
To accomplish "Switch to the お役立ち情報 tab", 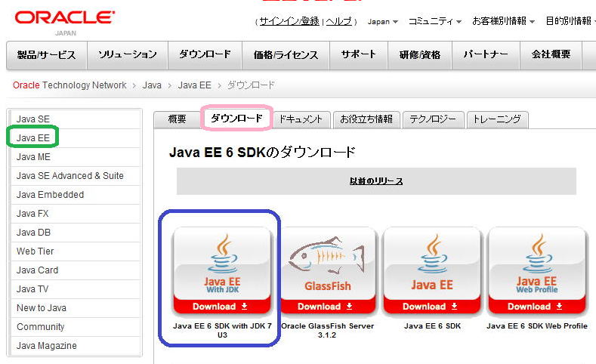I will tap(366, 119).
